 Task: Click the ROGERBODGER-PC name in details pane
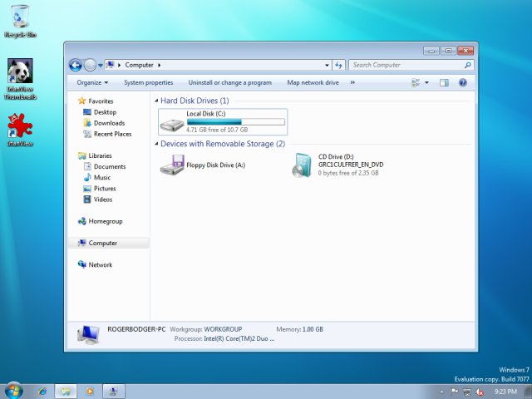pyautogui.click(x=136, y=329)
